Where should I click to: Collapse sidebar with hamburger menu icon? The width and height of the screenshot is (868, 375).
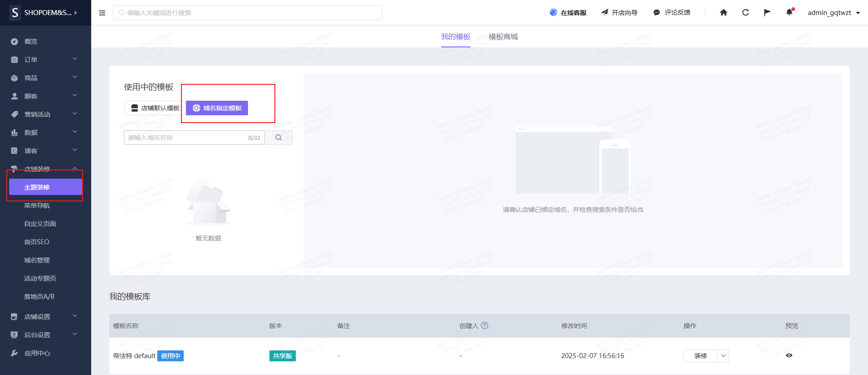[102, 13]
